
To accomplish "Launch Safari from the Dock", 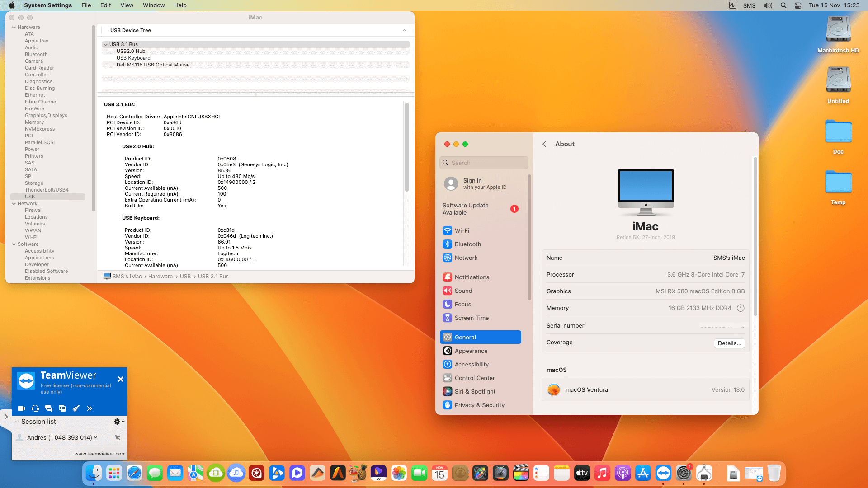I will pyautogui.click(x=134, y=473).
